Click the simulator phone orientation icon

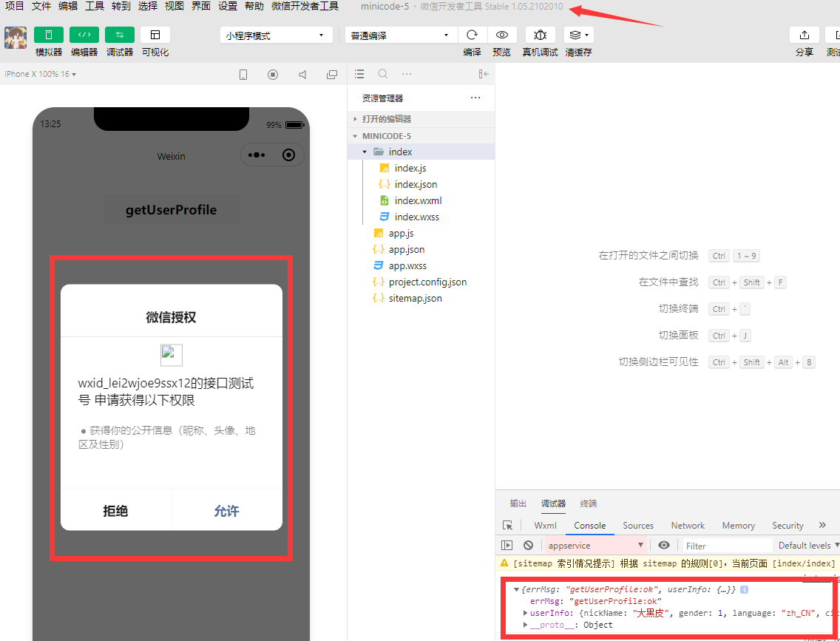pos(243,75)
